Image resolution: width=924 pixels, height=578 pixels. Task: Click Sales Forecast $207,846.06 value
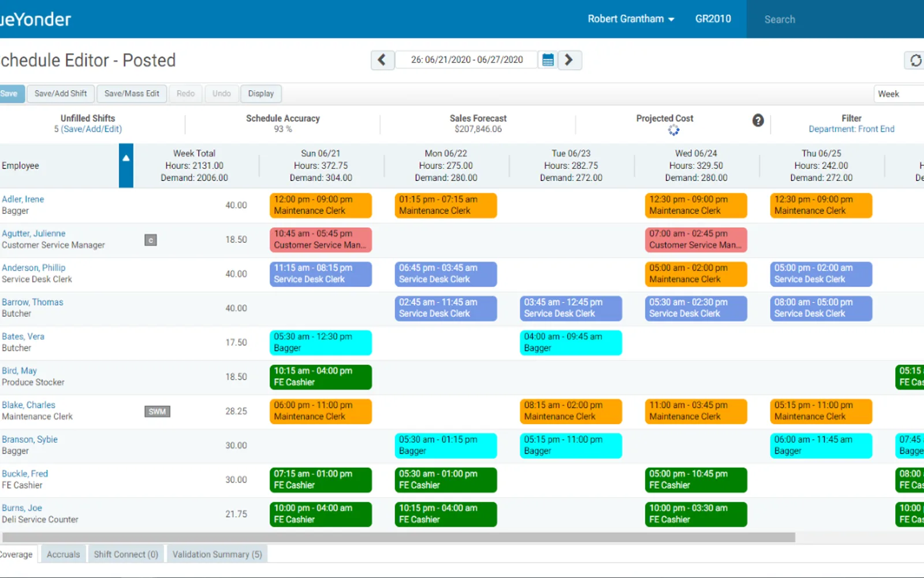pos(478,129)
